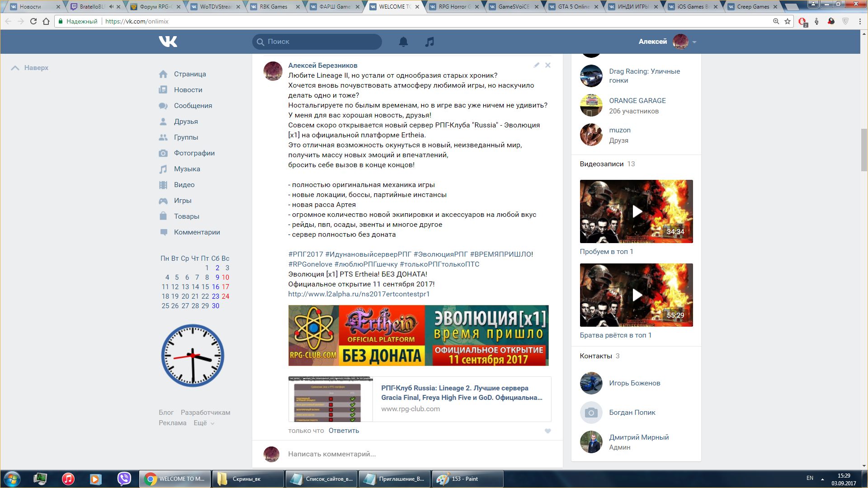Viewport: 868px width, 488px height.
Task: Open Видеозаписи section header
Action: pyautogui.click(x=602, y=164)
